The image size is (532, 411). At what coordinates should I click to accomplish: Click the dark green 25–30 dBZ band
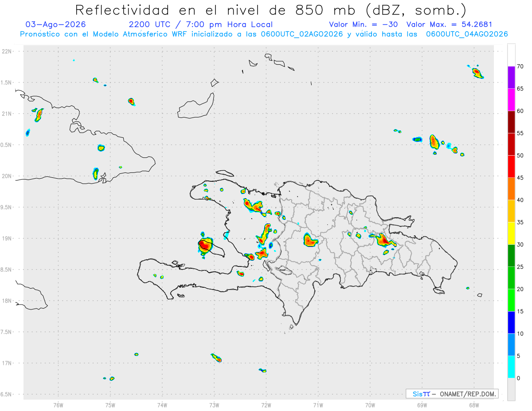click(511, 256)
